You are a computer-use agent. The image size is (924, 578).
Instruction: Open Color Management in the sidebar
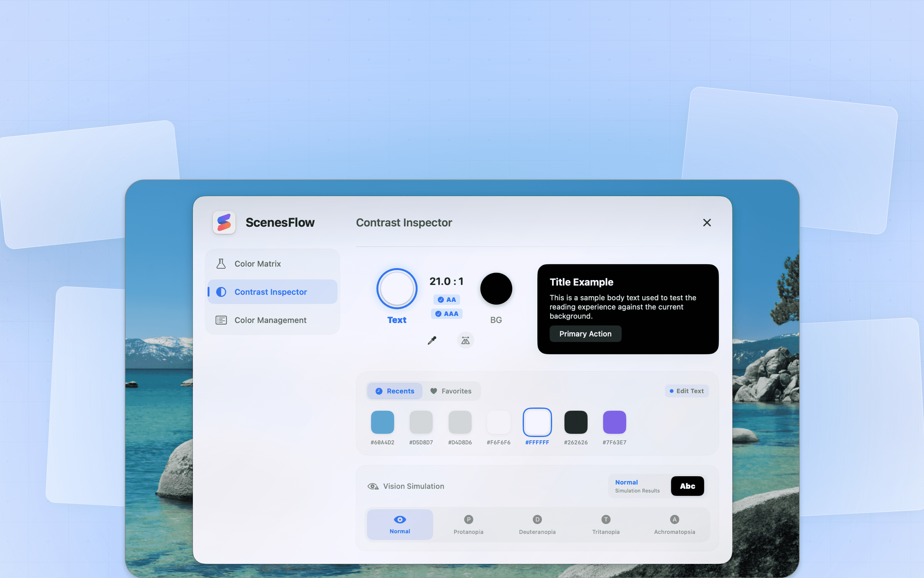pyautogui.click(x=272, y=320)
